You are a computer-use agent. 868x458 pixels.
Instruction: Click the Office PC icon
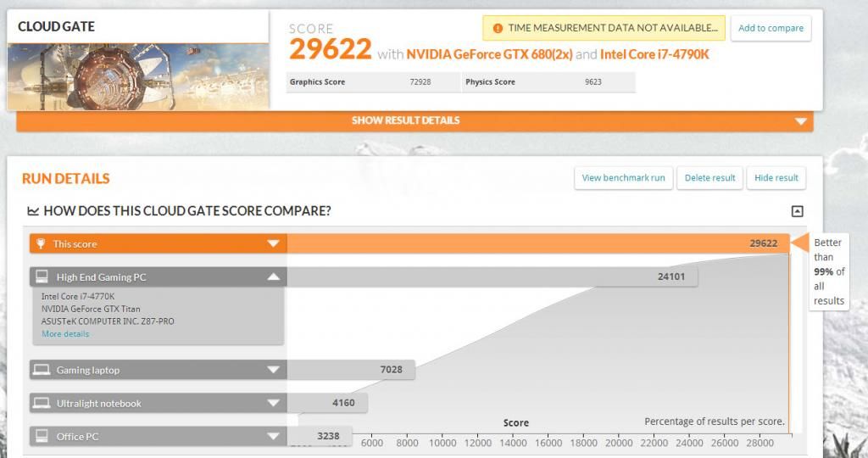pos(40,437)
